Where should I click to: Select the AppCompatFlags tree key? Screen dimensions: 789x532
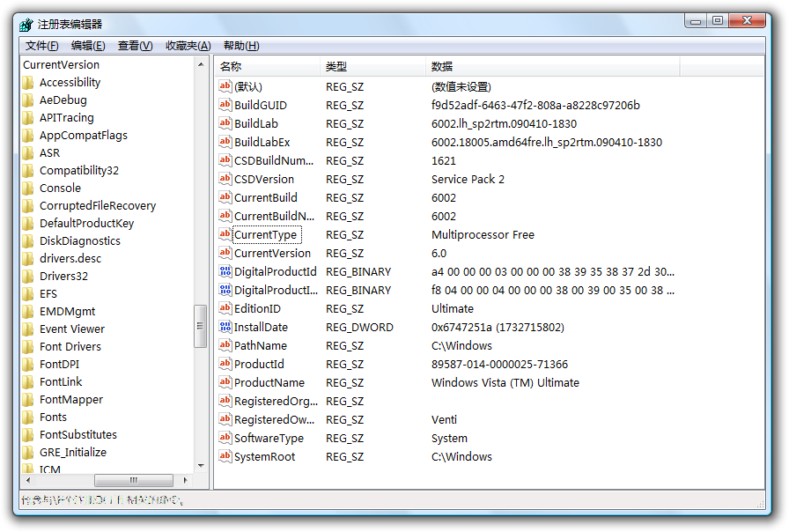pos(84,136)
